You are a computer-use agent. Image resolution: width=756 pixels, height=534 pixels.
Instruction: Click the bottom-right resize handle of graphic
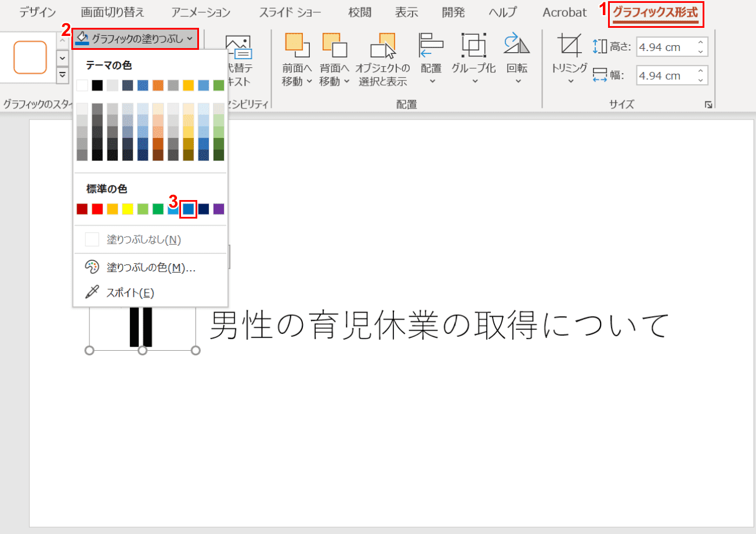[x=196, y=350]
